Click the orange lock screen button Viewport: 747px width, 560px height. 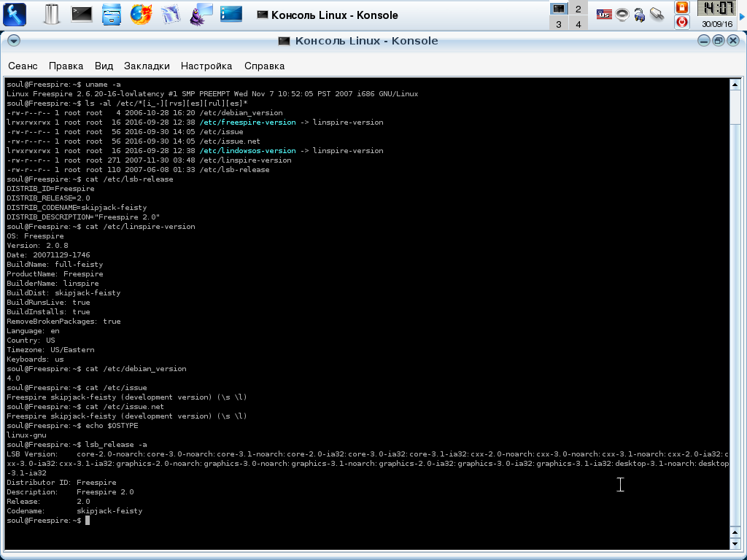tap(682, 7)
